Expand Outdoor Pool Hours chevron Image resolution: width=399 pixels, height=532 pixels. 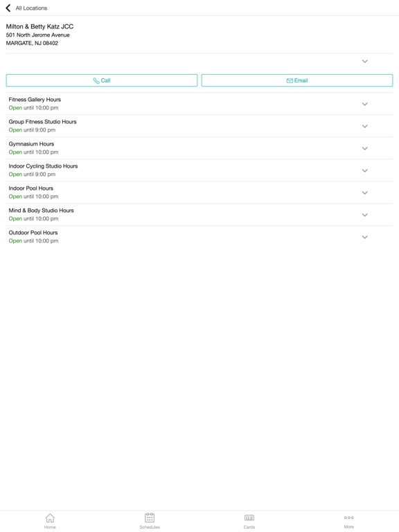[x=365, y=237]
